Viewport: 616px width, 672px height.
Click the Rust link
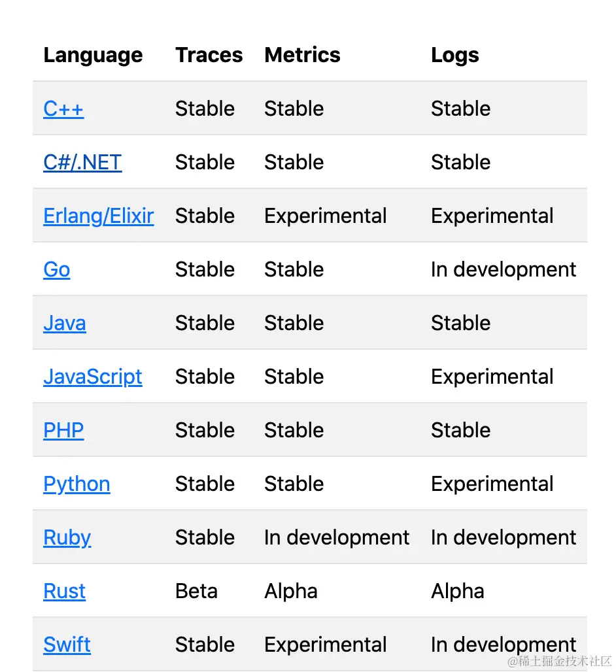pyautogui.click(x=64, y=591)
